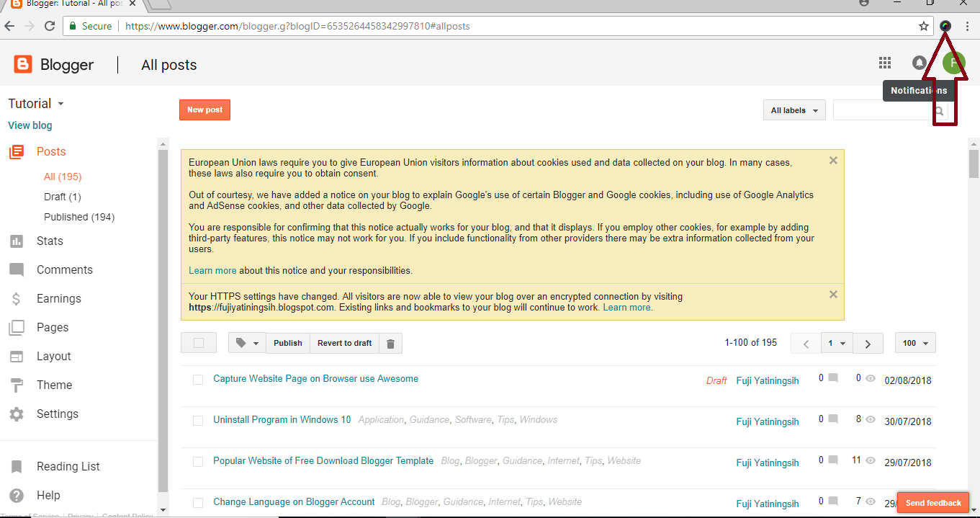The width and height of the screenshot is (980, 518).
Task: Toggle the select-all posts checkbox
Action: (x=199, y=343)
